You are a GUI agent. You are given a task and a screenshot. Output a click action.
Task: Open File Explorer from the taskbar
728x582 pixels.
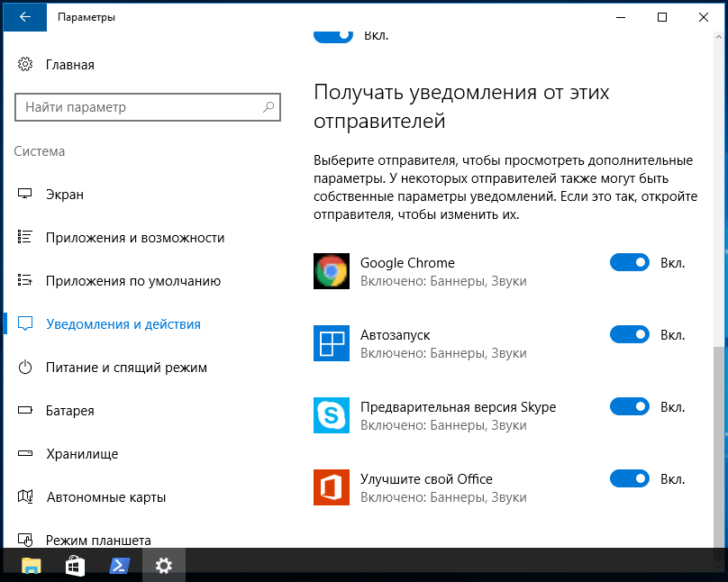tap(32, 565)
